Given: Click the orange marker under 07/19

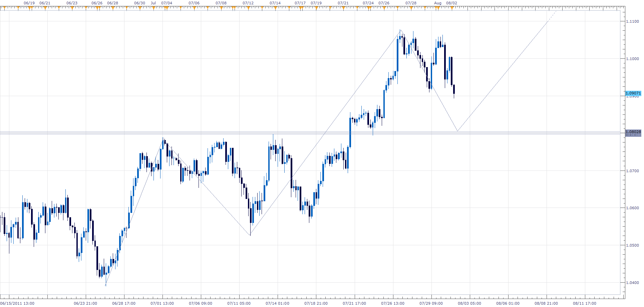Looking at the screenshot, I should click(x=316, y=8).
